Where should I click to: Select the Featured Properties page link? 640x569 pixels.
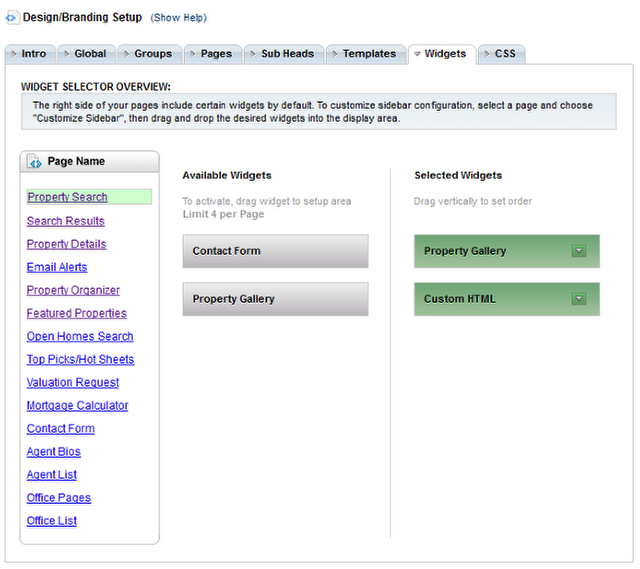pos(77,313)
